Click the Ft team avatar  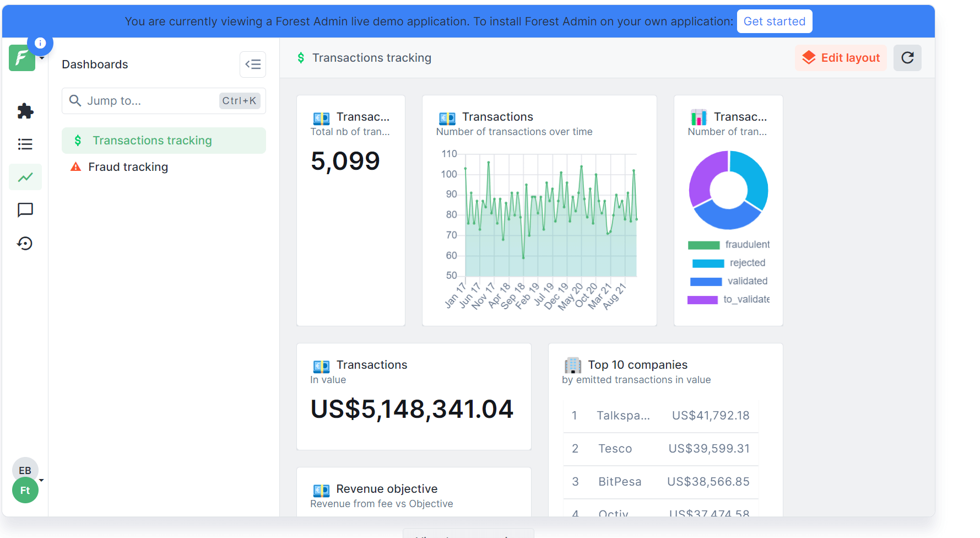(25, 490)
